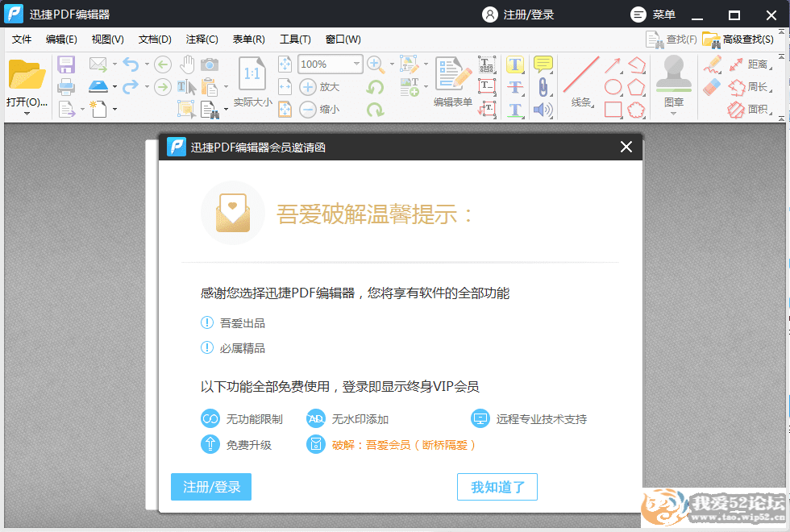
Task: Select the pencil freehand tool
Action: point(713,64)
